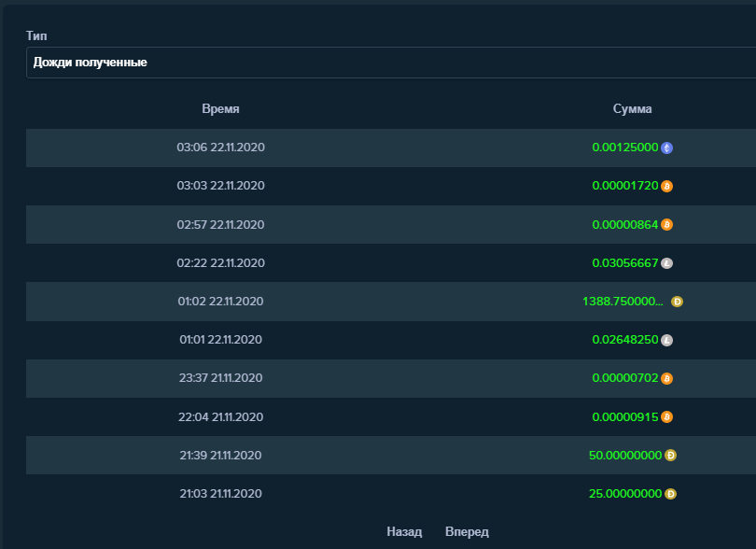Select the Dogecoin icon beside 50.00000000
This screenshot has width=756, height=549.
pyautogui.click(x=670, y=456)
